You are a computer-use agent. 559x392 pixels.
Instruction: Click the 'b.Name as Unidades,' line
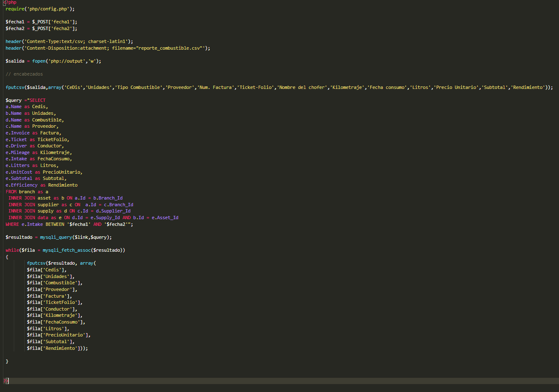pos(30,113)
